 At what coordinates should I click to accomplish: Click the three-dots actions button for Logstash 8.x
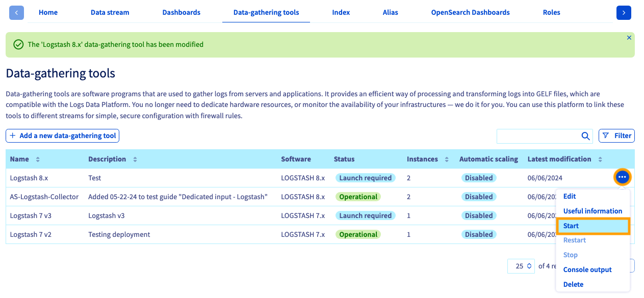[x=622, y=177]
